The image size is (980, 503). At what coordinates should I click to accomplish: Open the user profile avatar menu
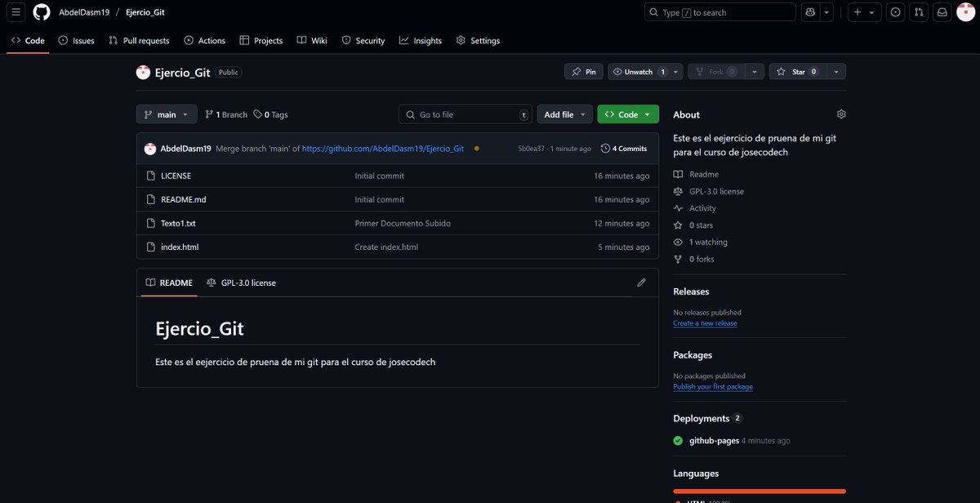tap(964, 12)
